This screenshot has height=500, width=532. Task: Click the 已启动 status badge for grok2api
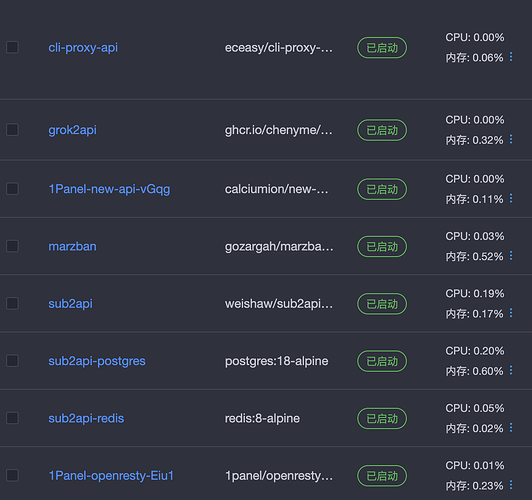382,130
